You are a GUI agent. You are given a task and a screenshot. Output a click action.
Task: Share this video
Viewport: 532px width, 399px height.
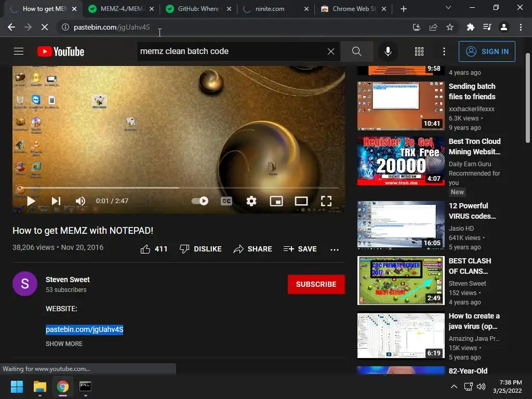coord(253,249)
